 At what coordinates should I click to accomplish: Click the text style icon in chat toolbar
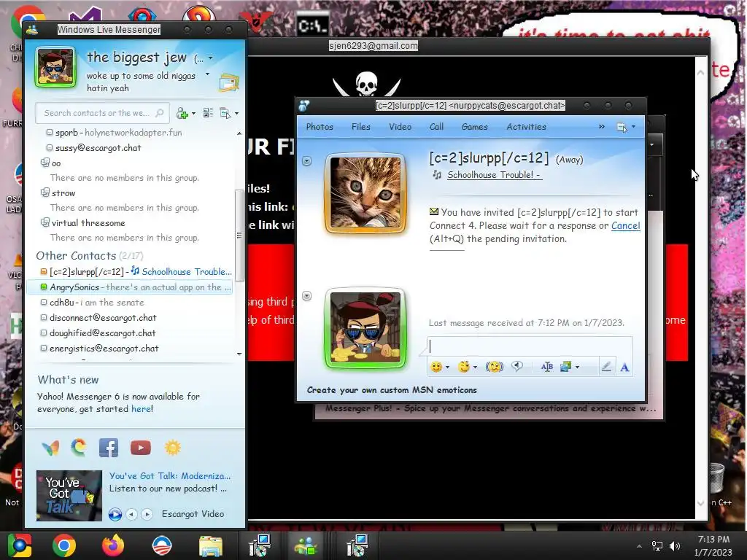click(547, 367)
